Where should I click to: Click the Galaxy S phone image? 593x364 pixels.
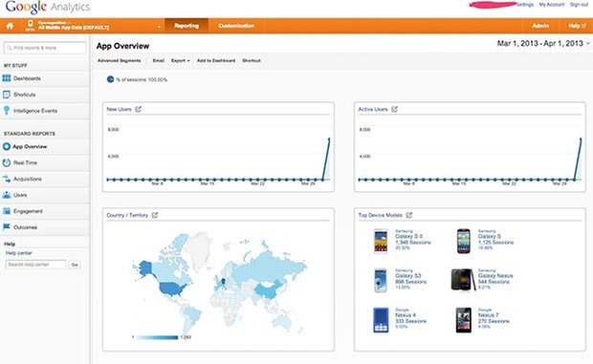pos(463,241)
